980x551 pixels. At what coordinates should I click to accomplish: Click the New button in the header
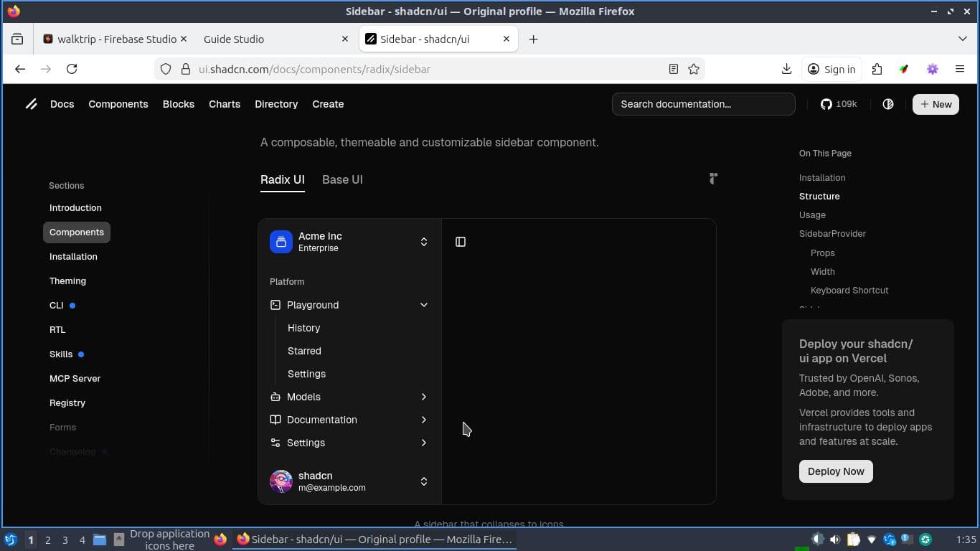936,104
